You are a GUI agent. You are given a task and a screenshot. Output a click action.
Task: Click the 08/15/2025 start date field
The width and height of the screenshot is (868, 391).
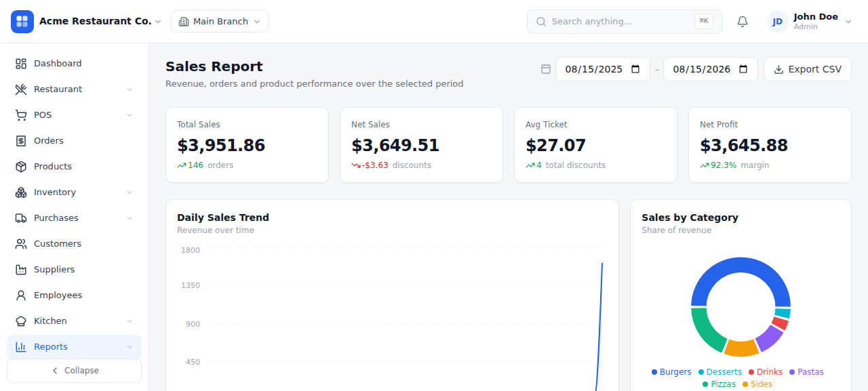603,69
